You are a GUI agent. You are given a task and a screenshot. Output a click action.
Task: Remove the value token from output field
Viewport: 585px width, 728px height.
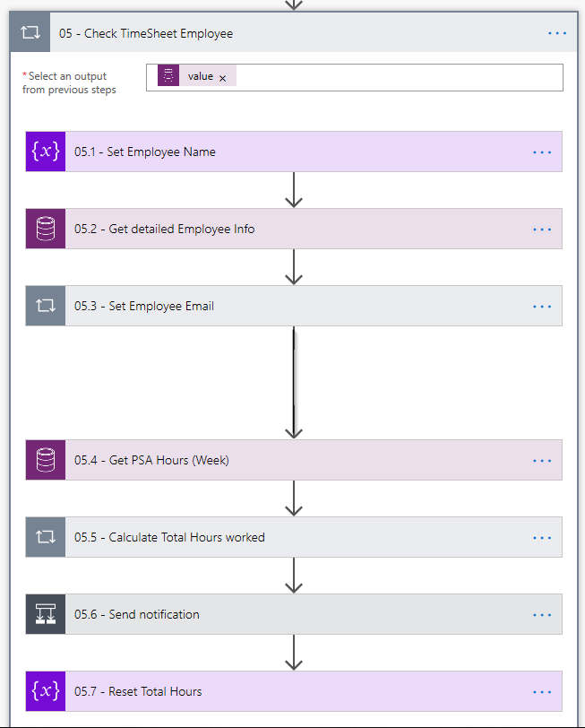222,78
